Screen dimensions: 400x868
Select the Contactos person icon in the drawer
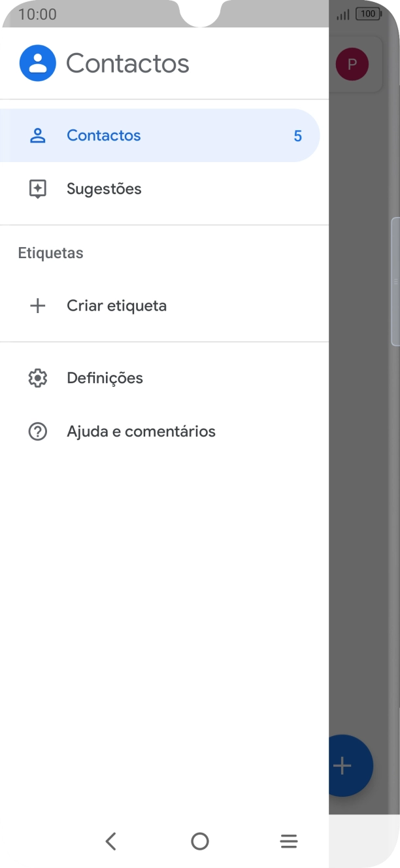[x=38, y=135]
